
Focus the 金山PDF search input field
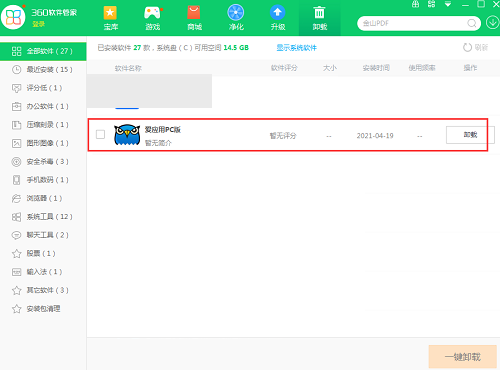point(413,23)
